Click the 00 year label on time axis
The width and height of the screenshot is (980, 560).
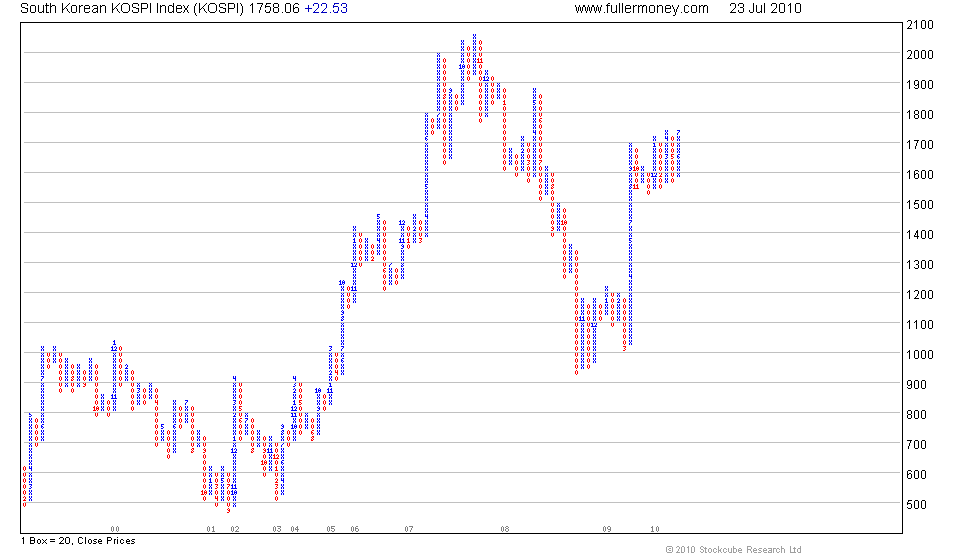115,529
